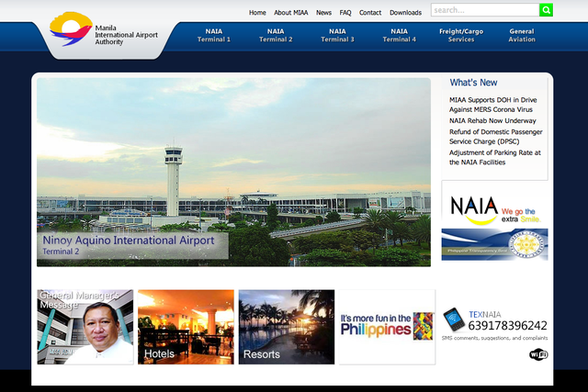
Task: Select the NAIA Terminal 1 tab
Action: pos(214,35)
